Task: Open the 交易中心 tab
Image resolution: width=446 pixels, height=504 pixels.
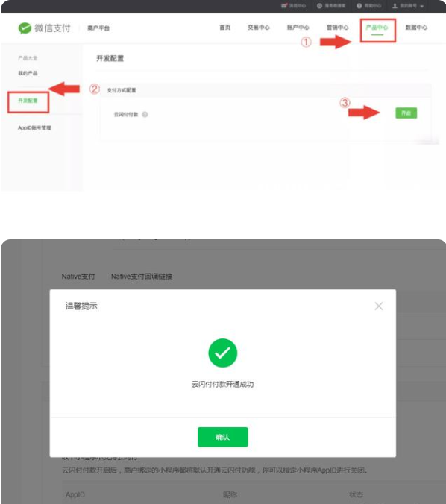Action: (x=259, y=28)
